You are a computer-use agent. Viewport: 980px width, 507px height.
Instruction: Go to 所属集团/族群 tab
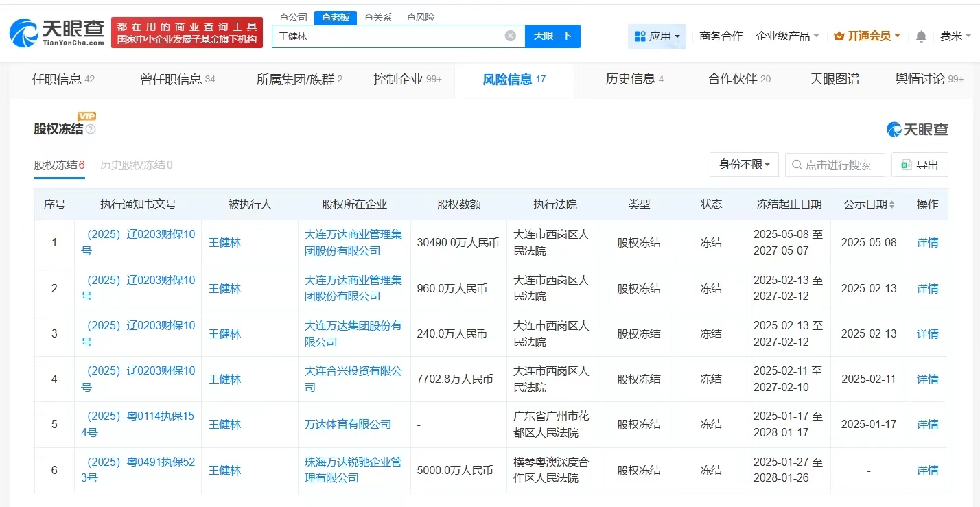tap(299, 79)
